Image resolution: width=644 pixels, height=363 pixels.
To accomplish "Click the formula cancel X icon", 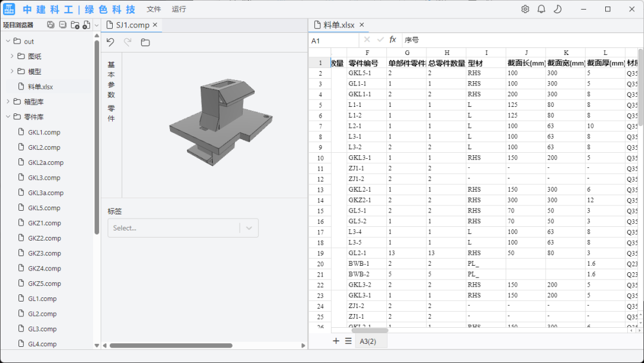I will click(x=367, y=40).
